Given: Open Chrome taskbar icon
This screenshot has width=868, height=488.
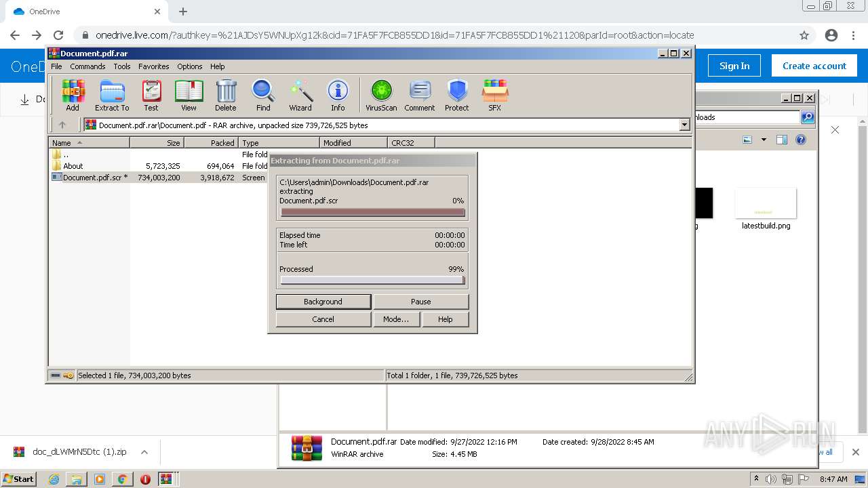Looking at the screenshot, I should click(x=122, y=479).
